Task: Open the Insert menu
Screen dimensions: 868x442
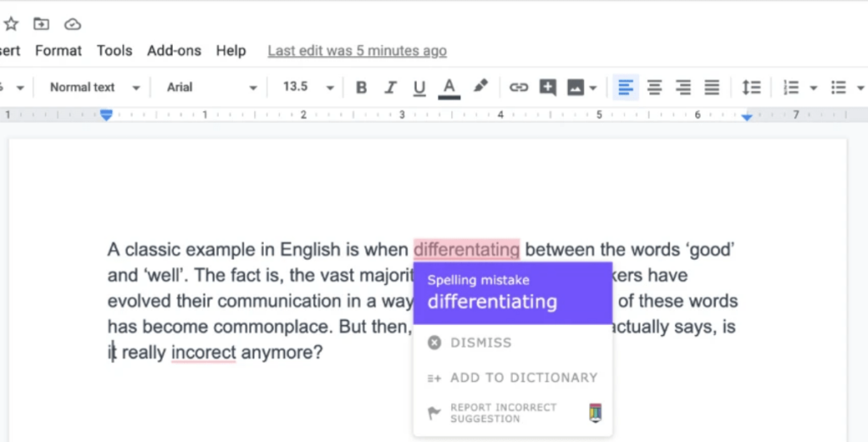Action: click(x=9, y=51)
